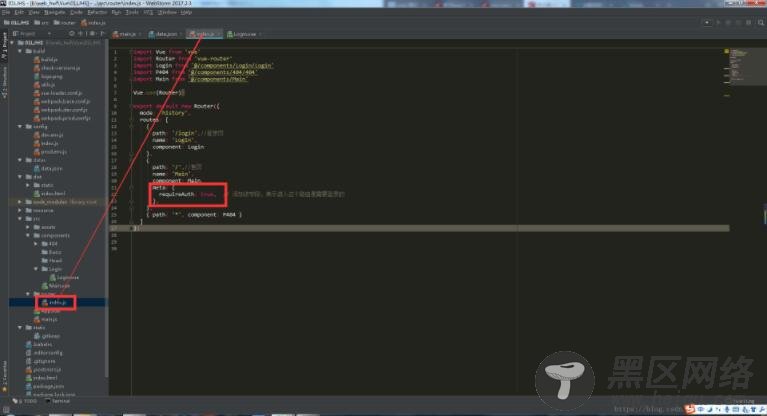Collapse the config folder in project tree
The height and width of the screenshot is (416, 767).
pyautogui.click(x=20, y=126)
